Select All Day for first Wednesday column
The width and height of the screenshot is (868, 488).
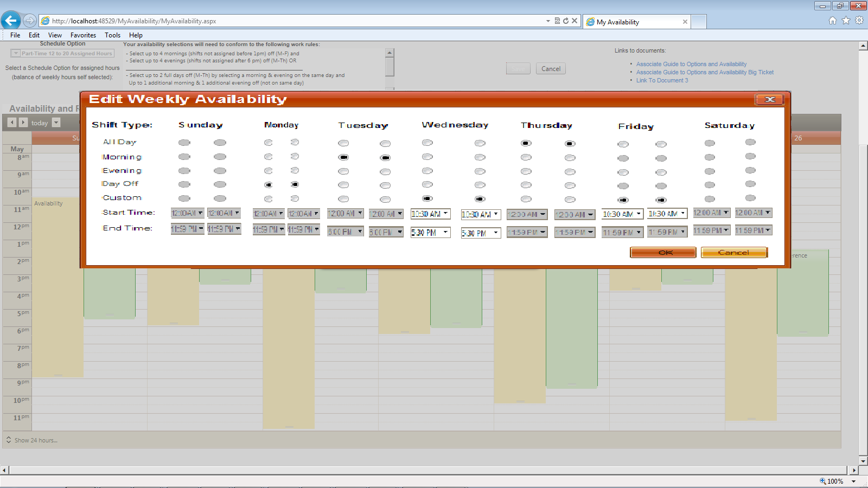(427, 143)
